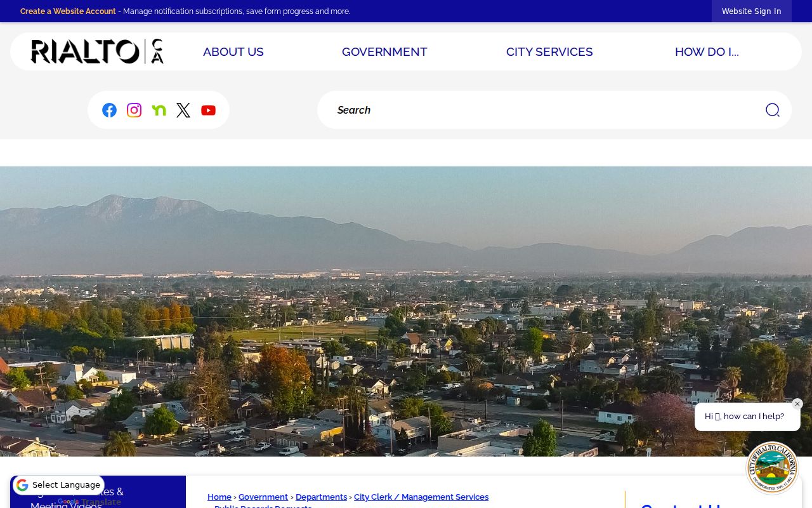Open the How Do I... menu

coord(707,52)
